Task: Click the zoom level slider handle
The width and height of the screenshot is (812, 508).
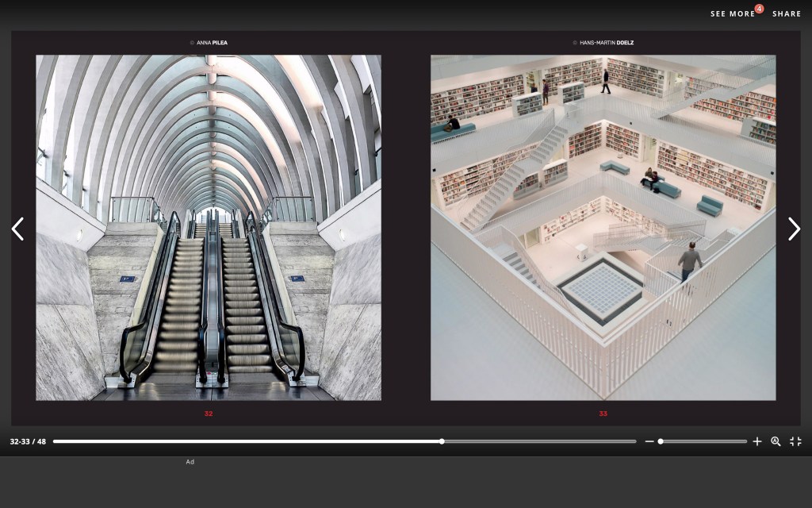Action: coord(661,441)
